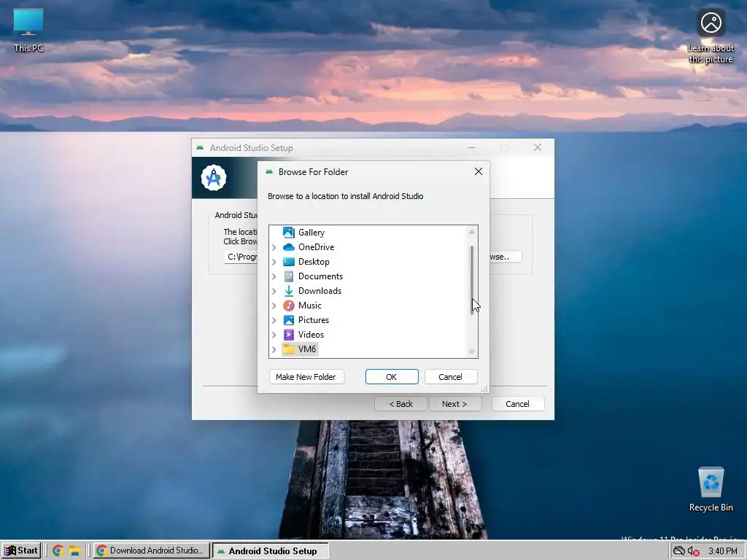Expand the Videos tree node
747x560 pixels.
[x=274, y=335]
